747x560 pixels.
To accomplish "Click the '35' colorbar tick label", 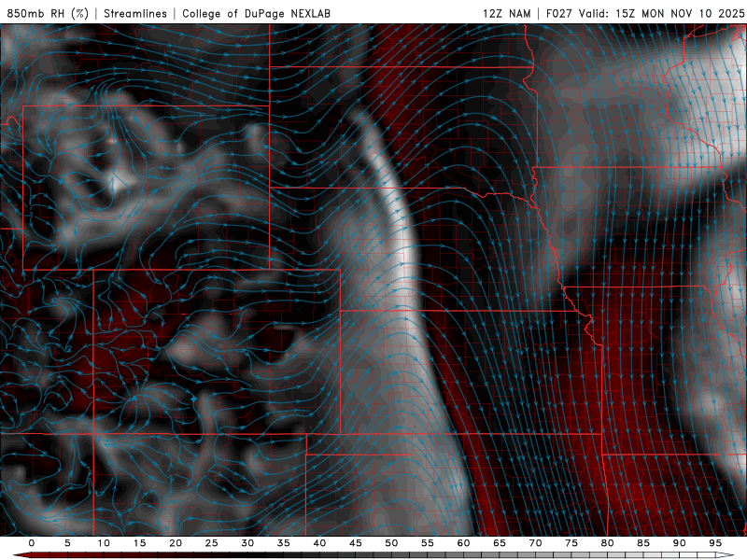I will (284, 543).
